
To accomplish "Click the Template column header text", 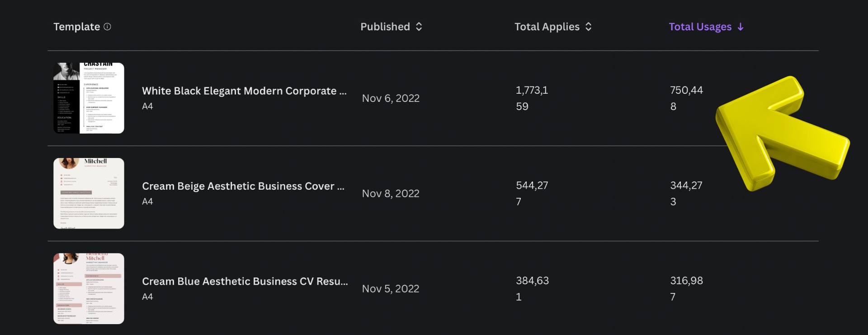I will pos(76,27).
